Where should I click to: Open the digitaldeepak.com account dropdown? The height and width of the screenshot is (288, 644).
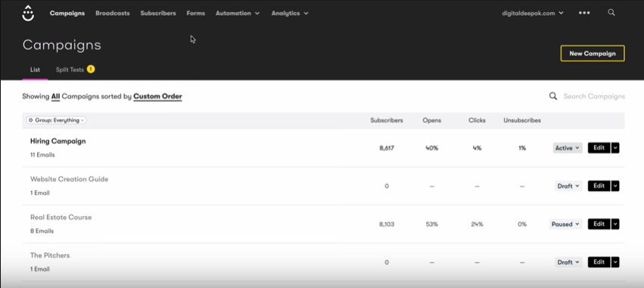pos(532,13)
